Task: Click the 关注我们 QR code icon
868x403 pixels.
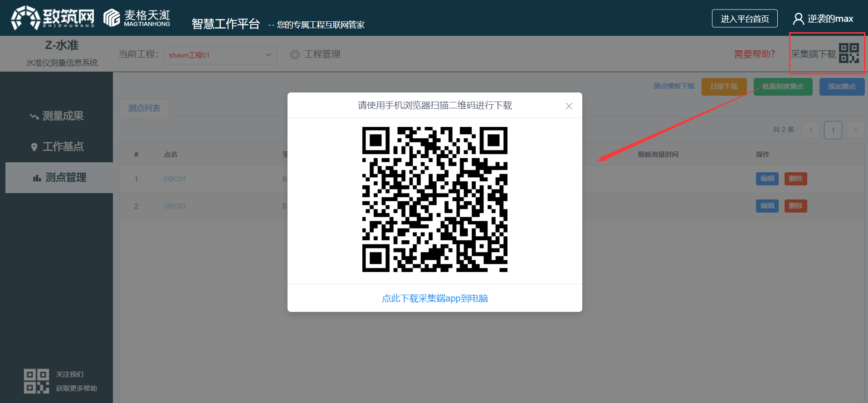Action: [x=36, y=381]
